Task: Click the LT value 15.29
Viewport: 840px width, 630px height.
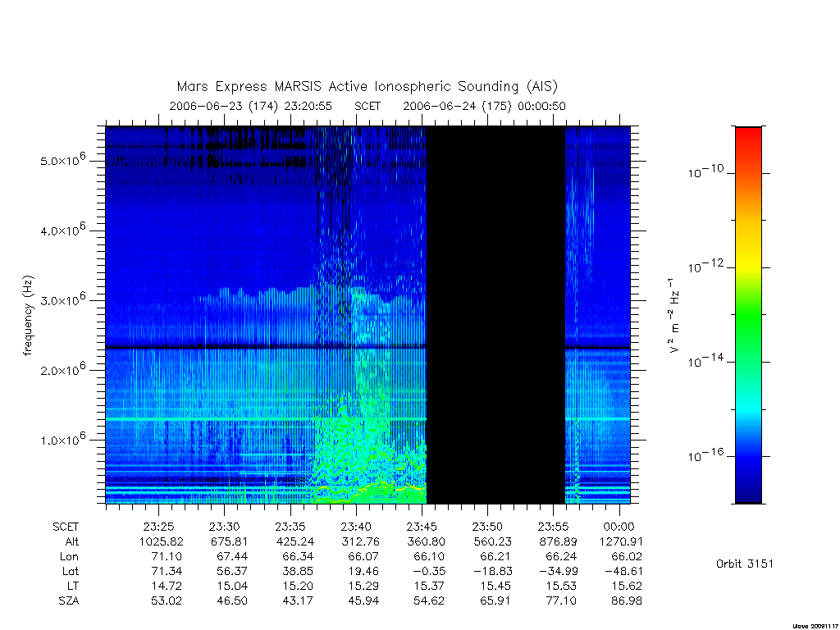Action: click(363, 586)
